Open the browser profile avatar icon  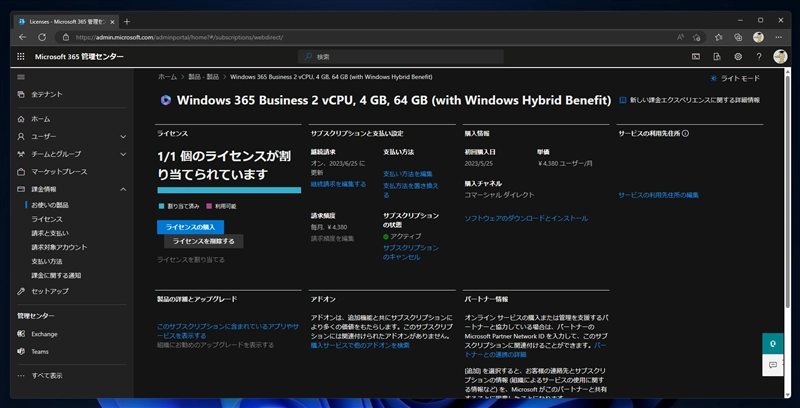pyautogui.click(x=758, y=37)
